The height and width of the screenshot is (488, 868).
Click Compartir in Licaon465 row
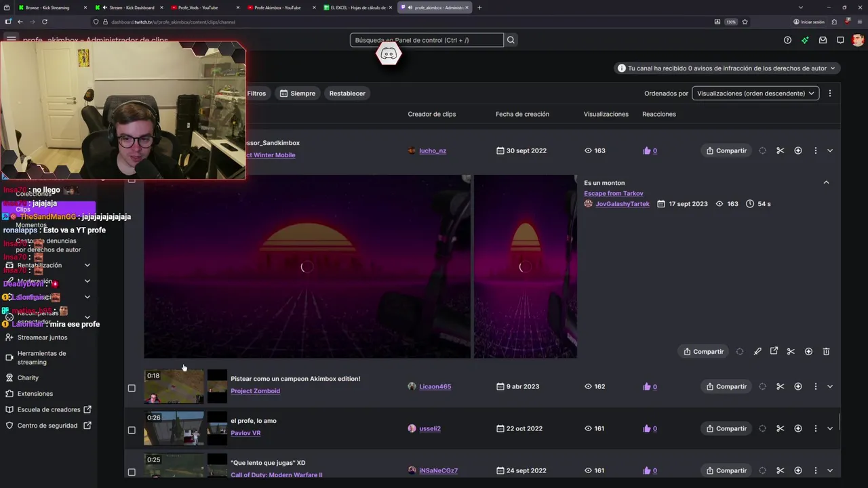click(x=726, y=386)
